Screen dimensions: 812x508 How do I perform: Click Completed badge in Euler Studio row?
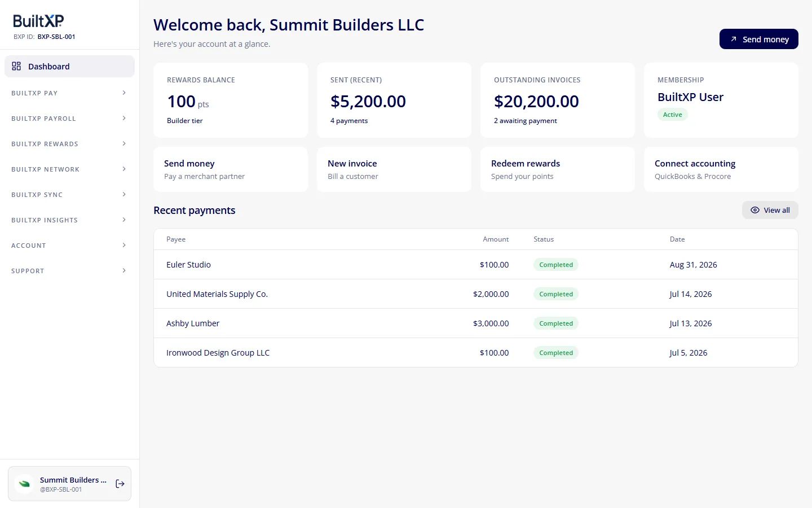pos(556,265)
